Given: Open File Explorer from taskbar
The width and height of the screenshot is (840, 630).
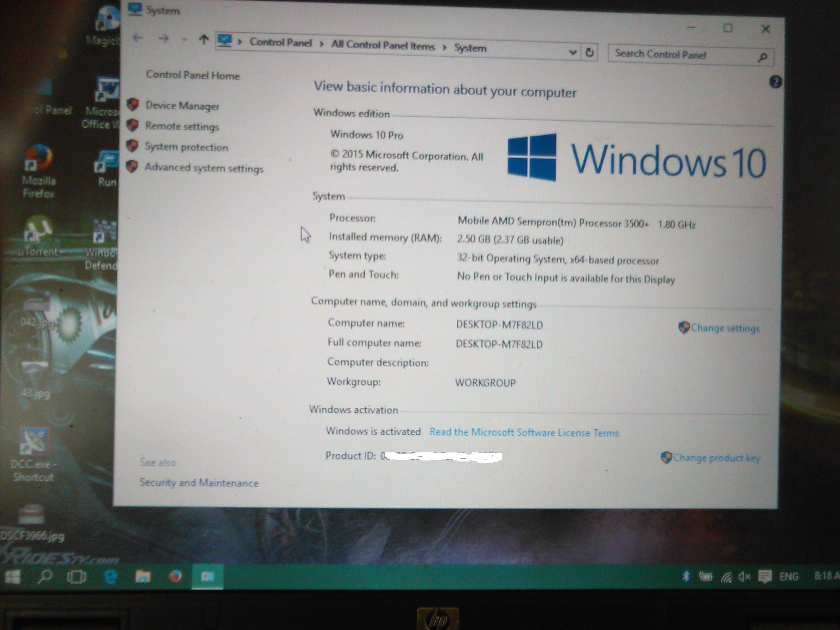Looking at the screenshot, I should (143, 577).
